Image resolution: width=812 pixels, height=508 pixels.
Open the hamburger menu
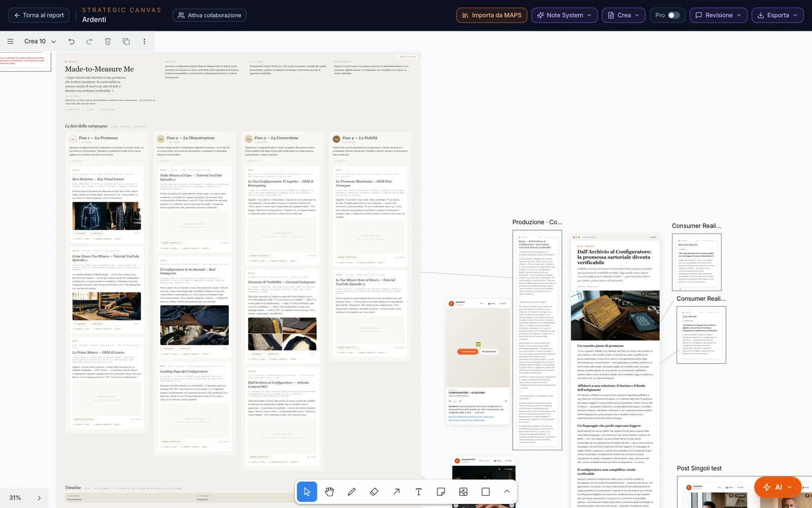(10, 42)
